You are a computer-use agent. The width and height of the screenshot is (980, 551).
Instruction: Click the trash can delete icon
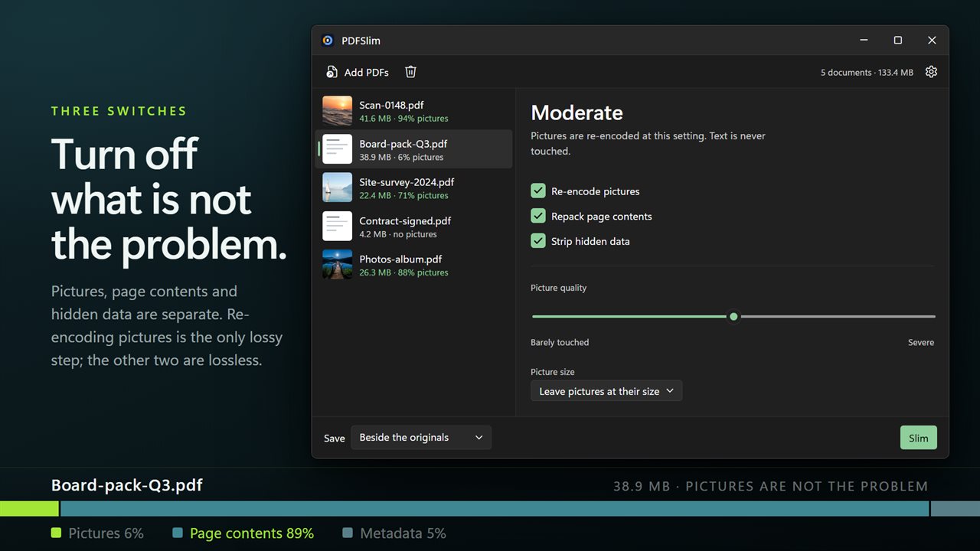[x=410, y=72]
